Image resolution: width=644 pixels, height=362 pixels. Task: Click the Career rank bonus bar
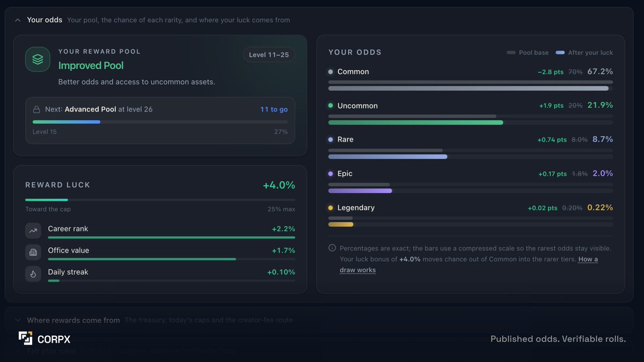pos(171,237)
